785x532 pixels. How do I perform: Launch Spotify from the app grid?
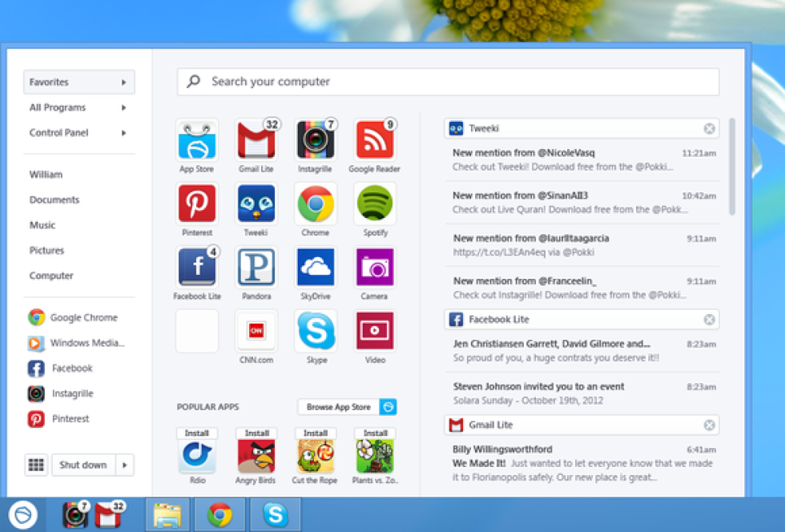pyautogui.click(x=375, y=204)
